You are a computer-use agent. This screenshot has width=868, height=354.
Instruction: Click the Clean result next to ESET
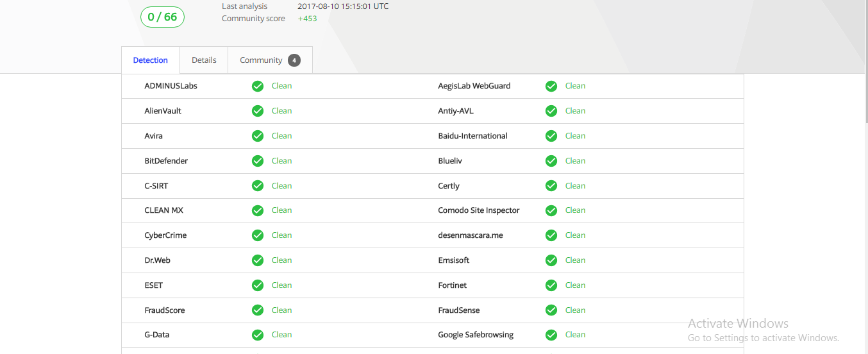click(x=282, y=285)
